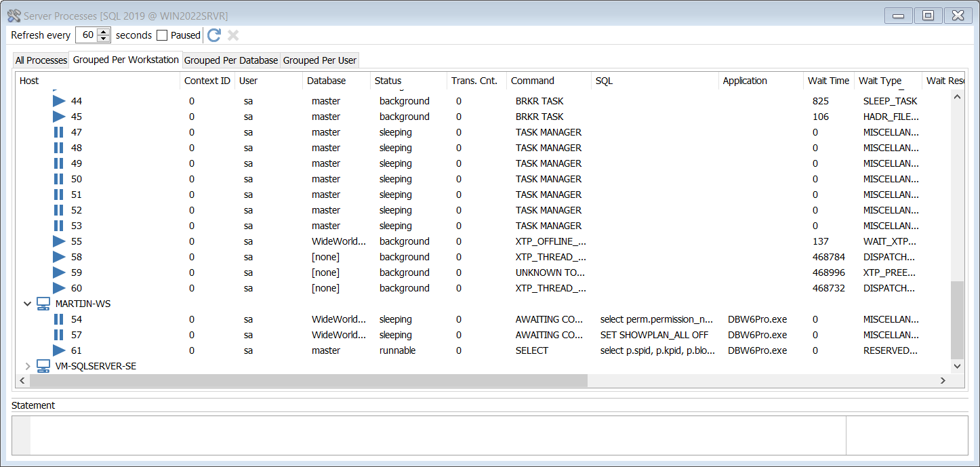Select the Grouped Per User tab

pyautogui.click(x=319, y=60)
